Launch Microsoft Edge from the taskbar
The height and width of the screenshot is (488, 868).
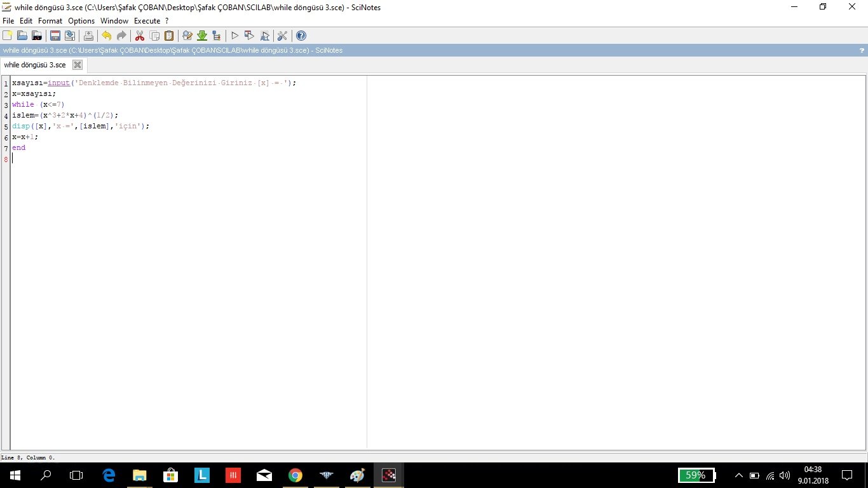[109, 475]
